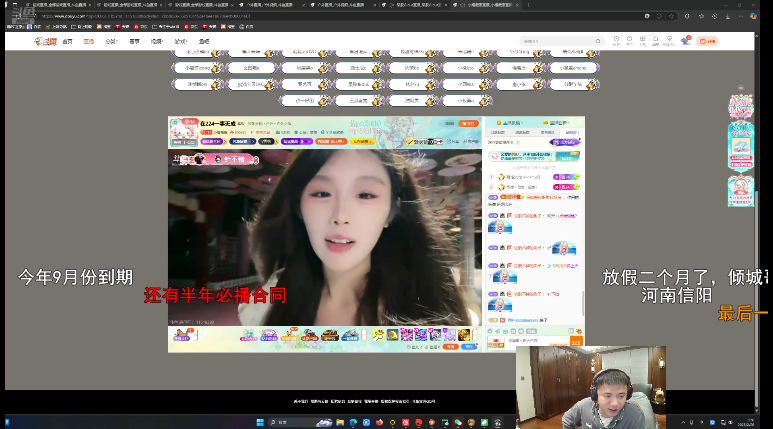Viewport: 773px width, 429px height.
Task: Open the Windows Start menu
Action: click(260, 423)
